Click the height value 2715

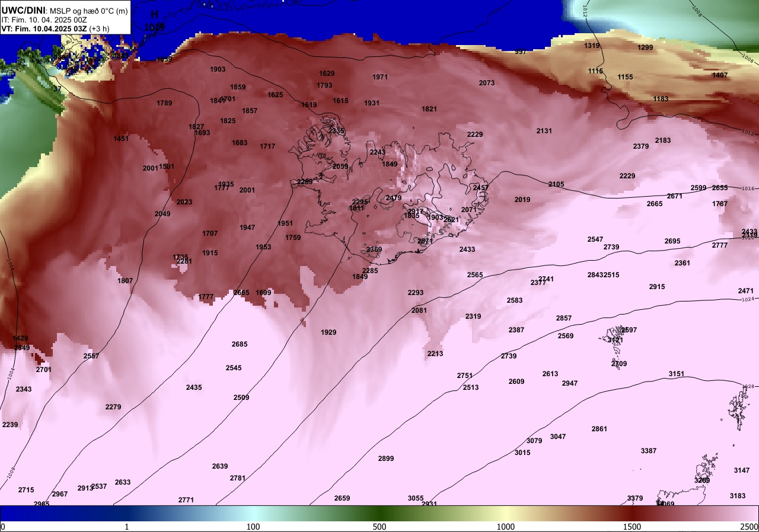(x=26, y=490)
